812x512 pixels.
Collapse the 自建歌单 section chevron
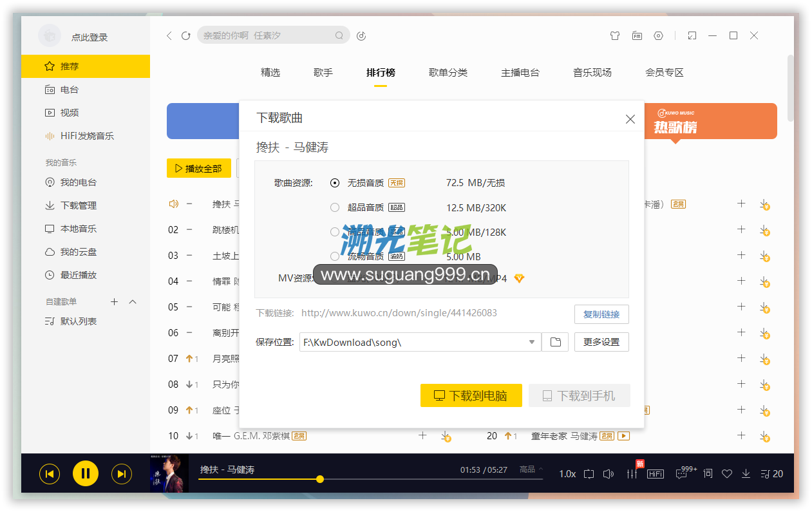tap(133, 301)
